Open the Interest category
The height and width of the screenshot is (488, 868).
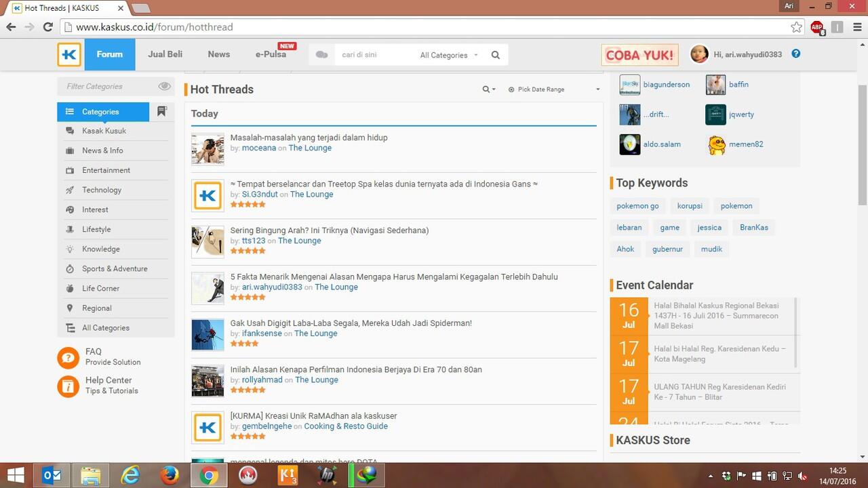95,209
